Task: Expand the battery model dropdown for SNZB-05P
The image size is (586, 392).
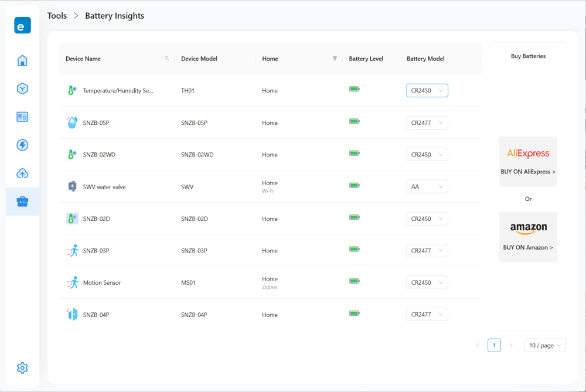Action: 427,122
